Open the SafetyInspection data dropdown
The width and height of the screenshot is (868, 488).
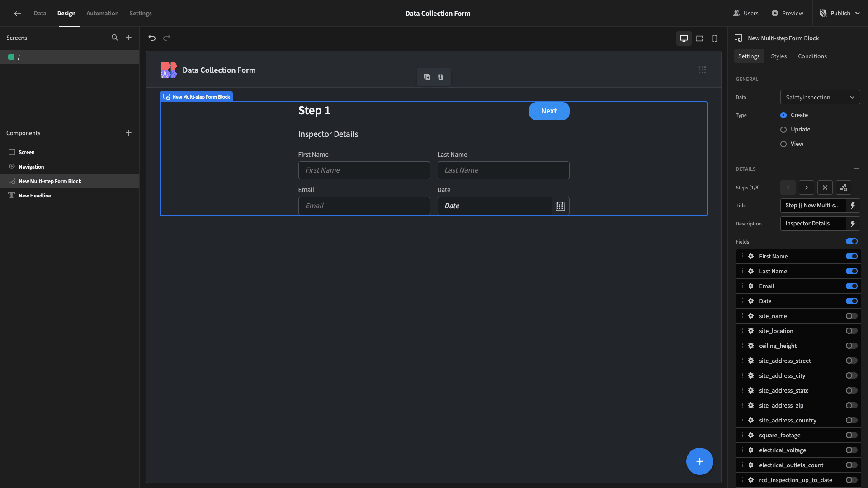pos(820,97)
